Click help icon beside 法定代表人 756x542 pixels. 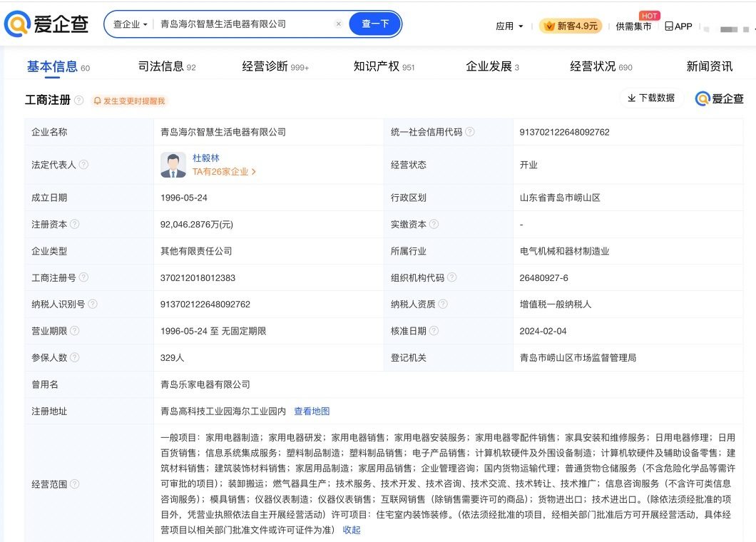click(83, 165)
